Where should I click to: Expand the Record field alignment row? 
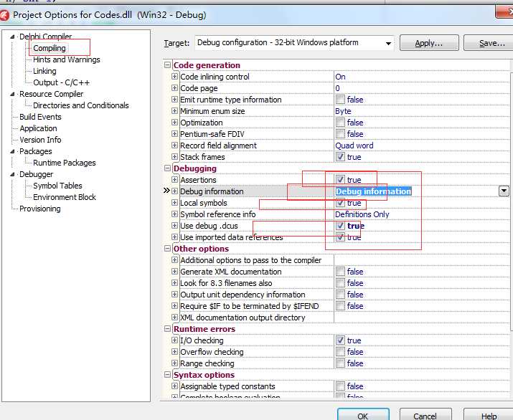[175, 145]
